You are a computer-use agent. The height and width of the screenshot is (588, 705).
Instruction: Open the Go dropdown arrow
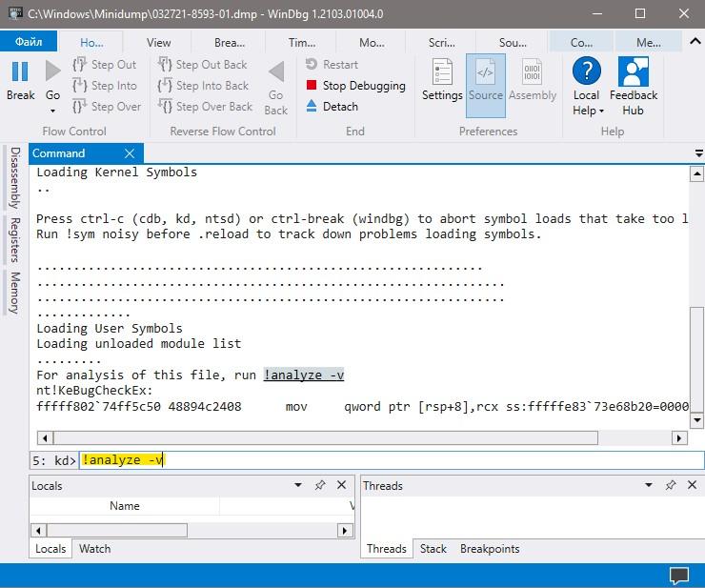[52, 111]
